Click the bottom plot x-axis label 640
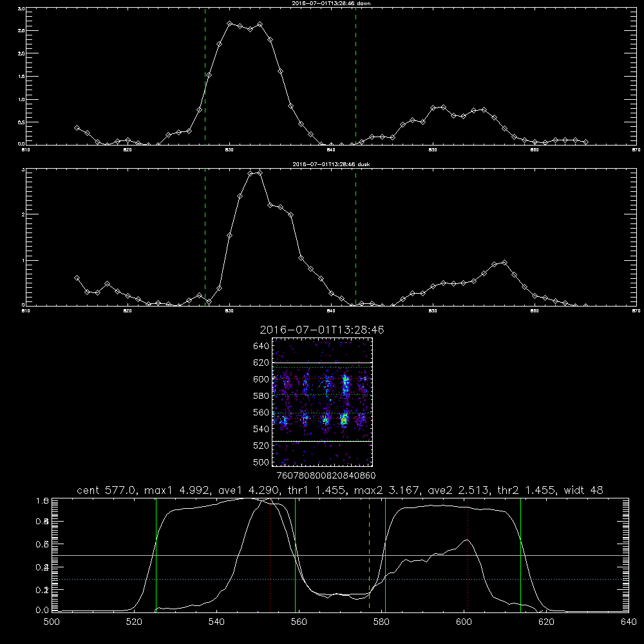 pos(629,622)
